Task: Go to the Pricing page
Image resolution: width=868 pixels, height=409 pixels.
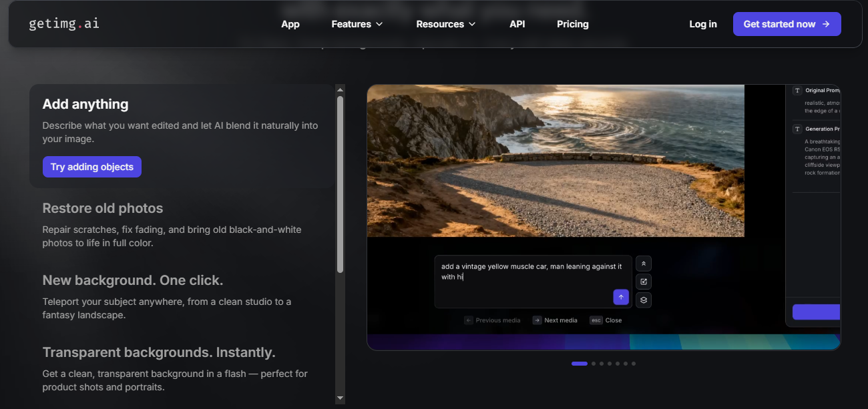Action: pos(573,24)
